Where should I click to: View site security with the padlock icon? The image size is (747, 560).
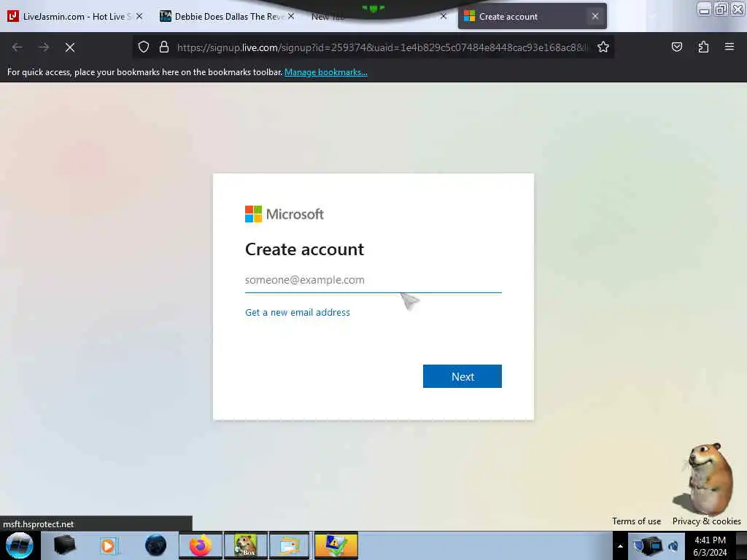pyautogui.click(x=164, y=47)
